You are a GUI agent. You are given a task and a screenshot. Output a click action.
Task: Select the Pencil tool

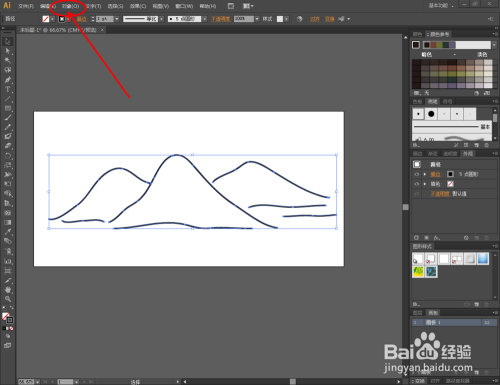[x=8, y=127]
